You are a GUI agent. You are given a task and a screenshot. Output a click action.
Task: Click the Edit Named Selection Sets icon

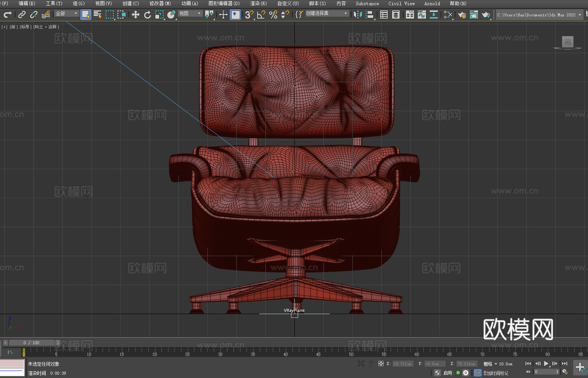point(299,14)
